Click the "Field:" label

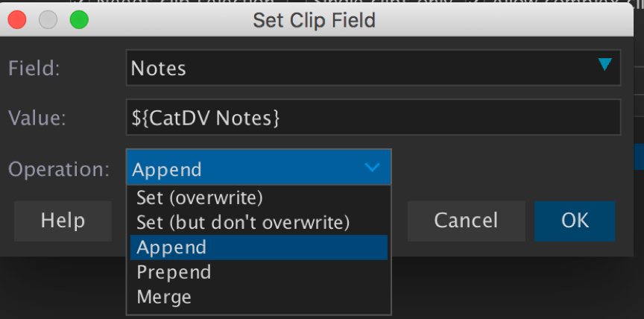(34, 69)
